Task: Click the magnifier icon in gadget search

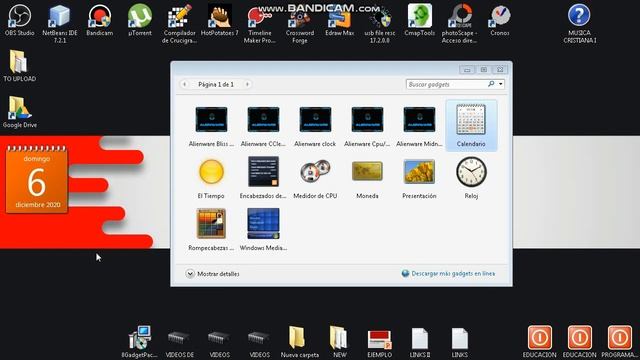Action: pyautogui.click(x=491, y=84)
